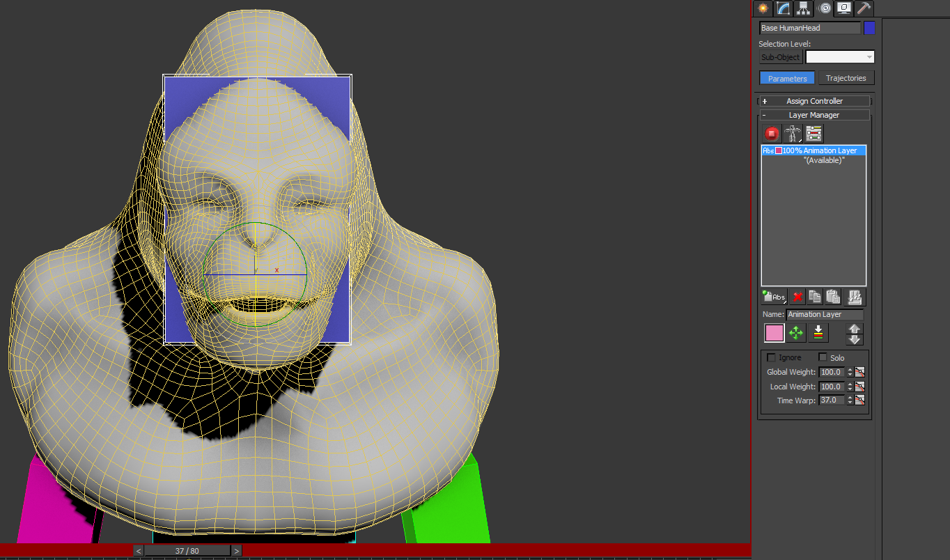Collapse the Layer Manager rollout
Viewport: 950px width, 560px height.
click(x=814, y=115)
